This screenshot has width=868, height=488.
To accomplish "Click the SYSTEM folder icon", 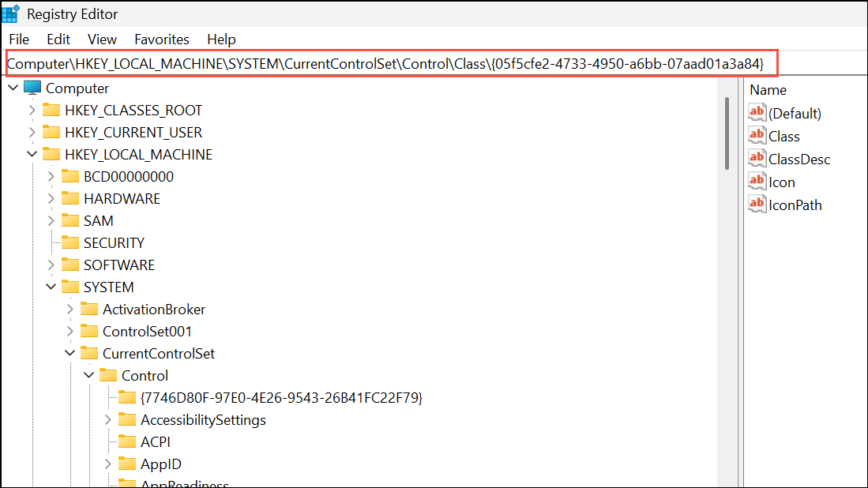I will [70, 287].
